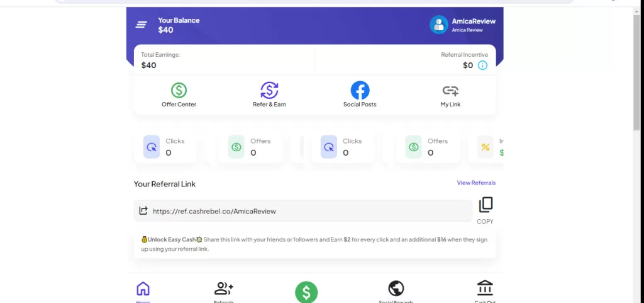Click the first Clicks stat card
The width and height of the screenshot is (644, 303).
pyautogui.click(x=166, y=147)
